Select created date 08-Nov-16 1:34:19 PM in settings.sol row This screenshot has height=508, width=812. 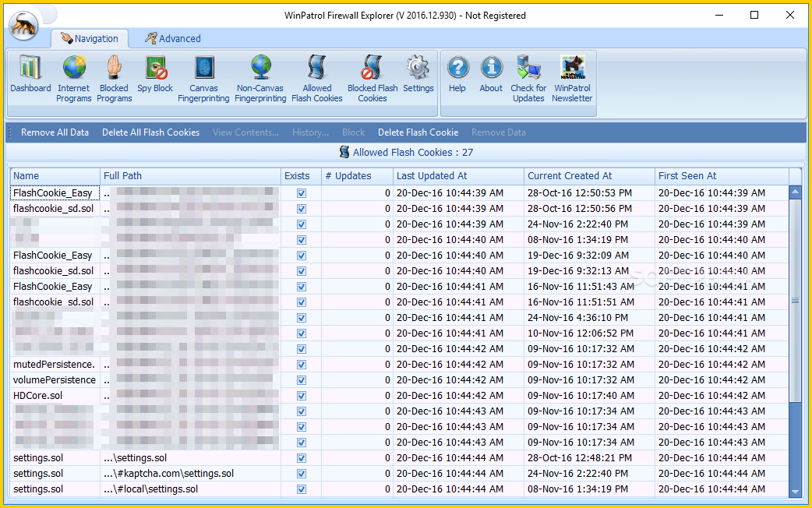[x=577, y=489]
